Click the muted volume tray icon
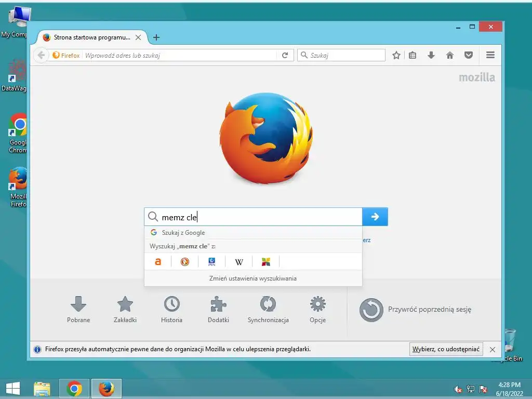The height and width of the screenshot is (399, 532). pos(458,389)
